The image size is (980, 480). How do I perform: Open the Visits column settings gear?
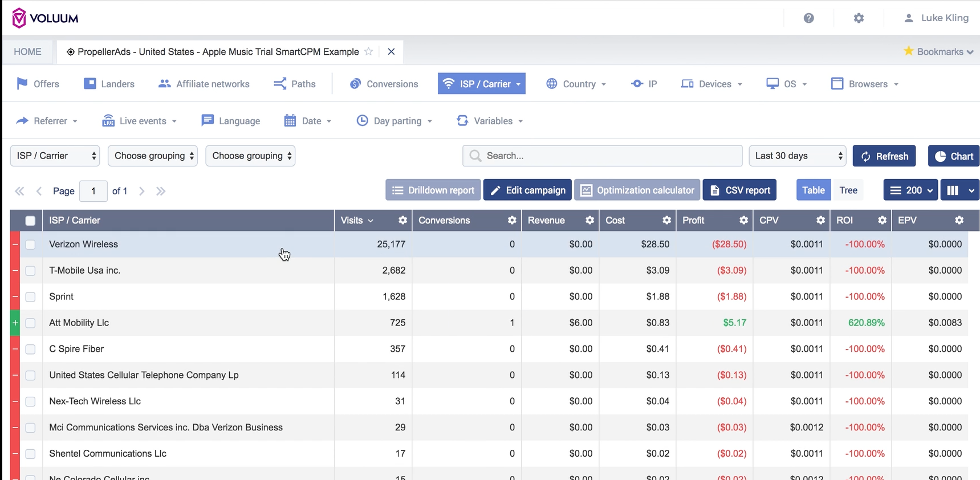click(x=402, y=220)
